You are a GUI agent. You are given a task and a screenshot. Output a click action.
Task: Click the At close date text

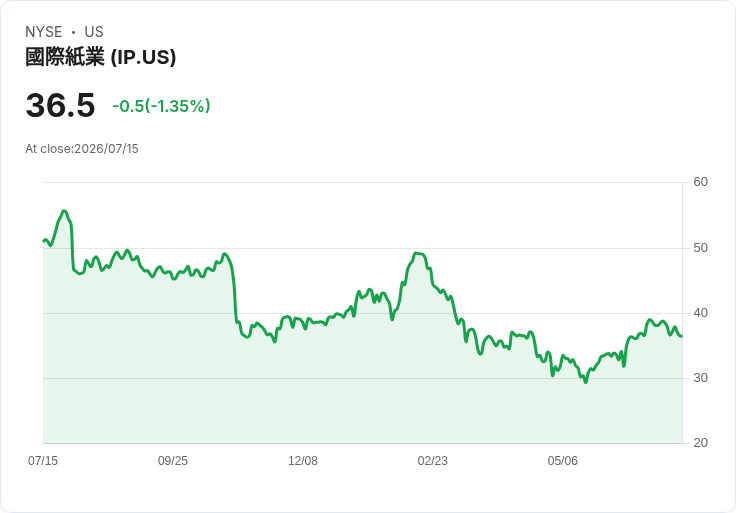coord(82,149)
